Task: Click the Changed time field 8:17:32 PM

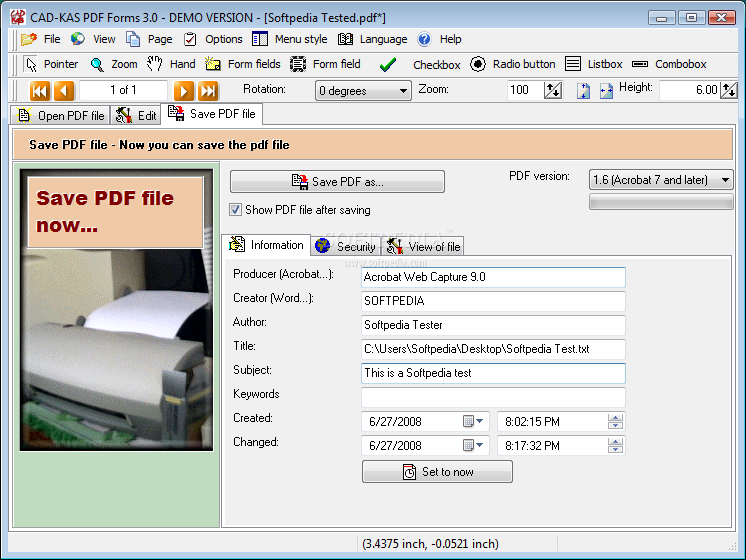Action: coord(552,446)
